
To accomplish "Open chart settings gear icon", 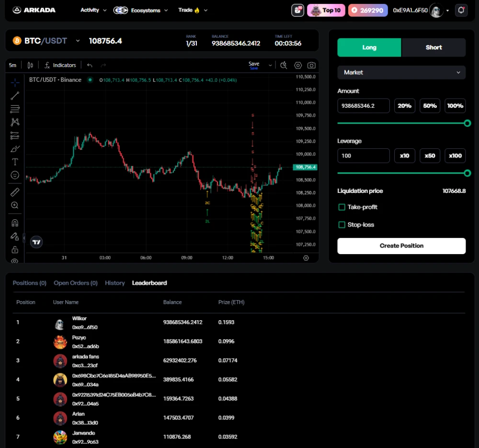I will (298, 65).
